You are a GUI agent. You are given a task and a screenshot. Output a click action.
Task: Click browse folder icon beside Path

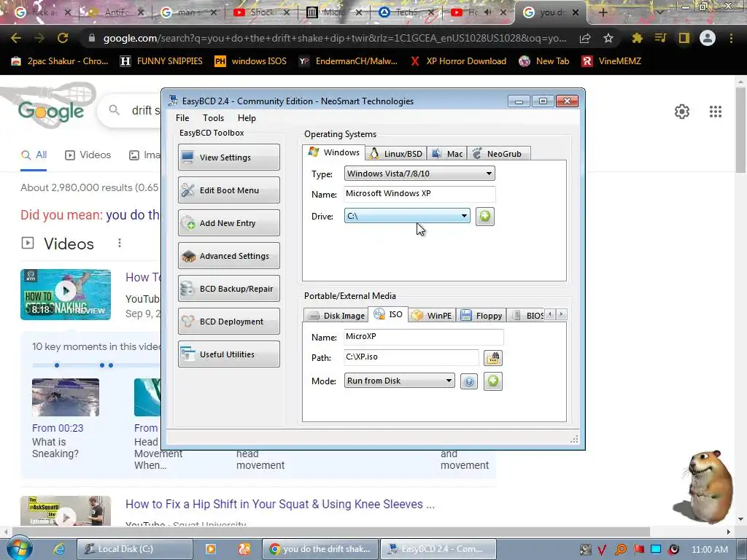[x=492, y=357]
